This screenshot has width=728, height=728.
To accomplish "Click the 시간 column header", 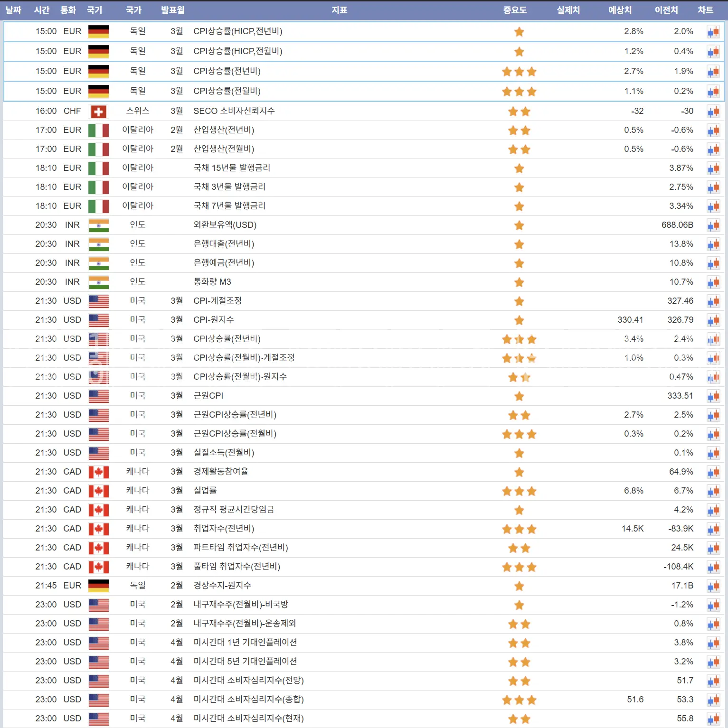I will tap(42, 10).
